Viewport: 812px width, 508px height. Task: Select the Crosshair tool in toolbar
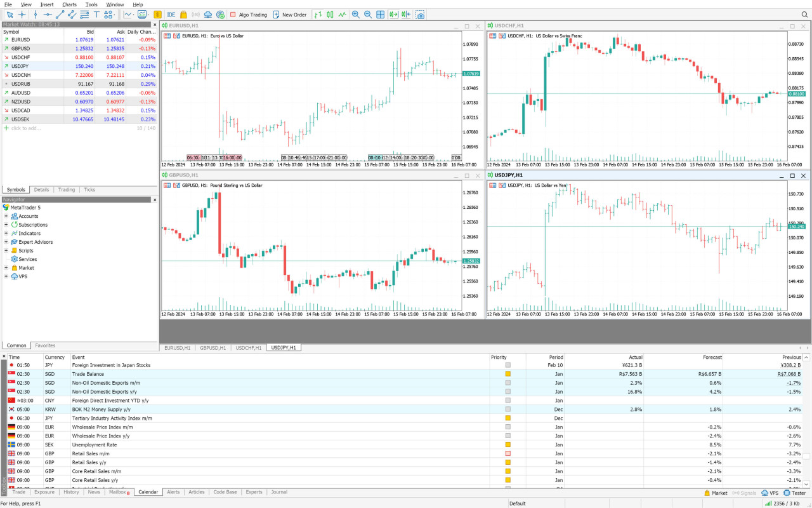pos(22,15)
